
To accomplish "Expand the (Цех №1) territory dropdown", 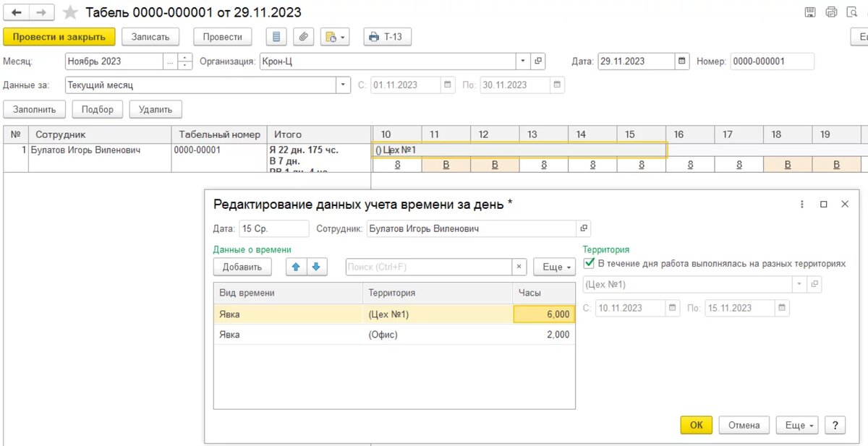I will point(799,284).
